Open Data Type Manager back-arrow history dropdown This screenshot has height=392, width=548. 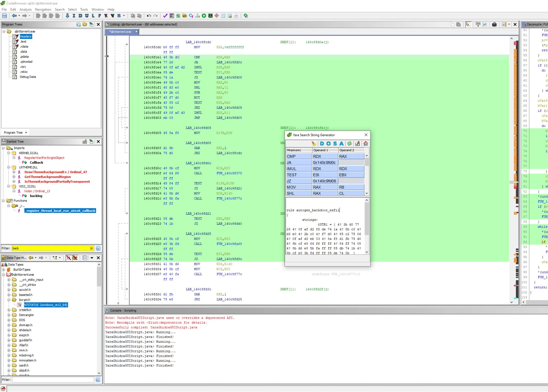pos(36,258)
